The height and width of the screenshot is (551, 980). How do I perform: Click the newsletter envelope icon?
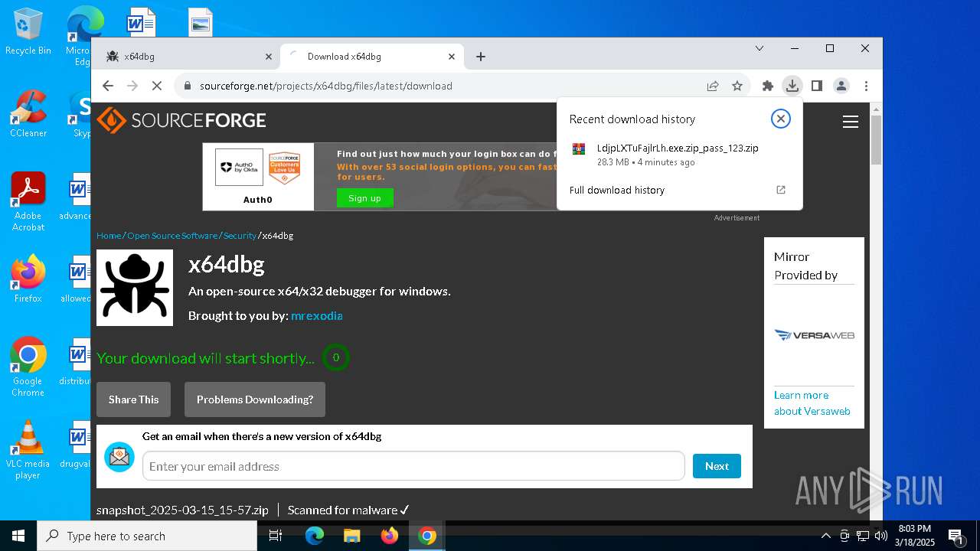[119, 457]
